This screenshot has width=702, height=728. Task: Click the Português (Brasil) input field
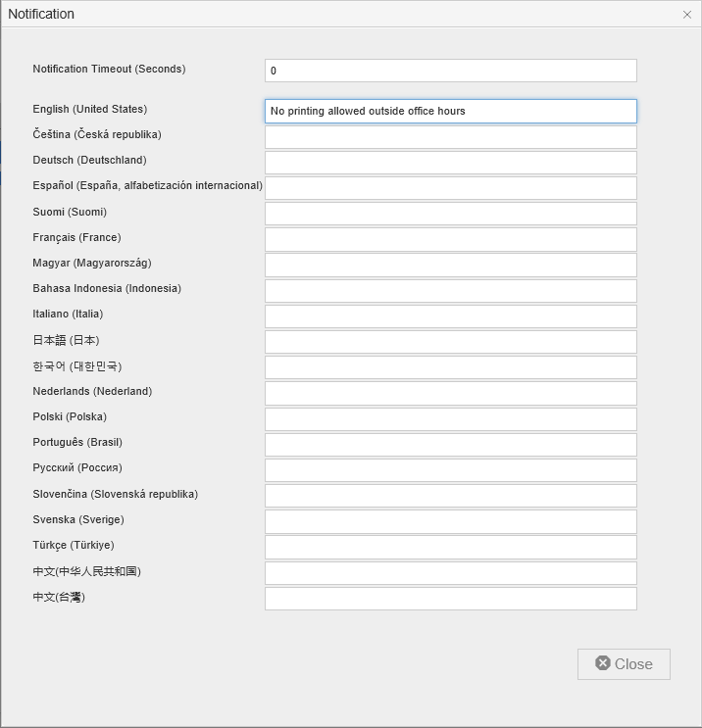click(450, 445)
